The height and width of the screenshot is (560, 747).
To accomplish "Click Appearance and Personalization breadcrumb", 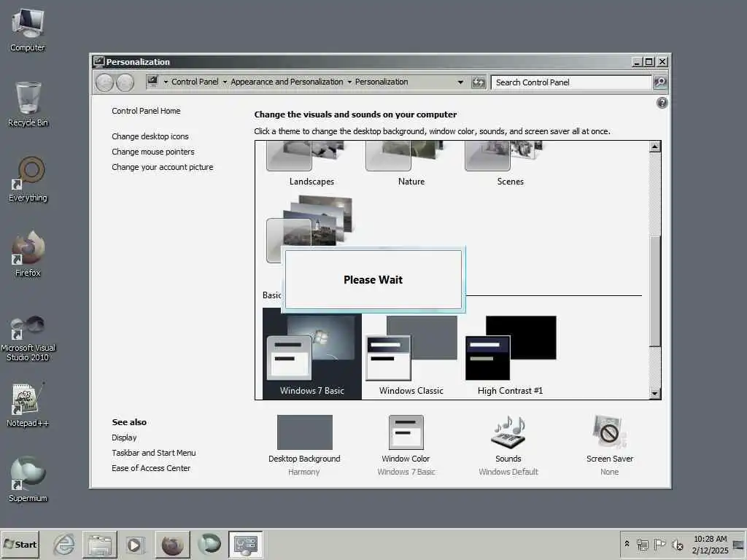I will [287, 82].
